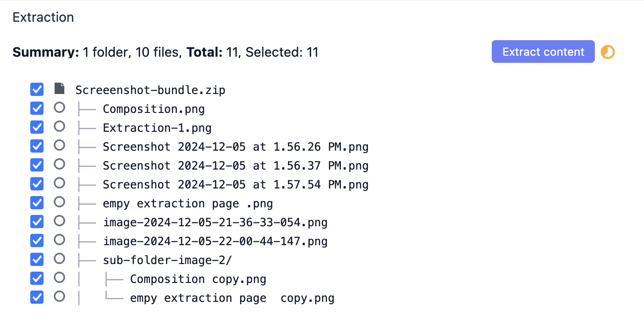Image resolution: width=644 pixels, height=325 pixels.
Task: Select the file Screenshot 2024-12-05 at 1.57.54 PM.png
Action: pyautogui.click(x=235, y=184)
